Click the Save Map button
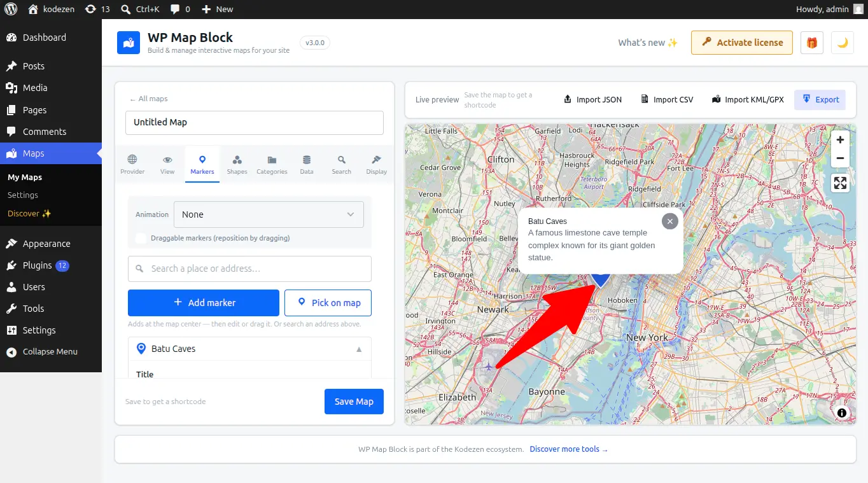This screenshot has width=868, height=483. pos(354,402)
